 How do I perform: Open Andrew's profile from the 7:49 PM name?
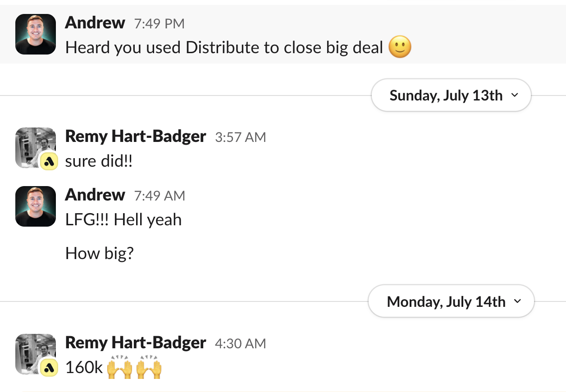95,23
